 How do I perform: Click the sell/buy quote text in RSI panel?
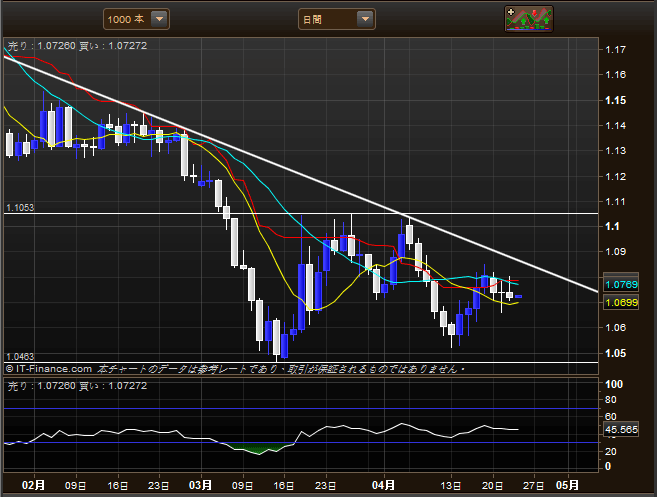(x=78, y=386)
